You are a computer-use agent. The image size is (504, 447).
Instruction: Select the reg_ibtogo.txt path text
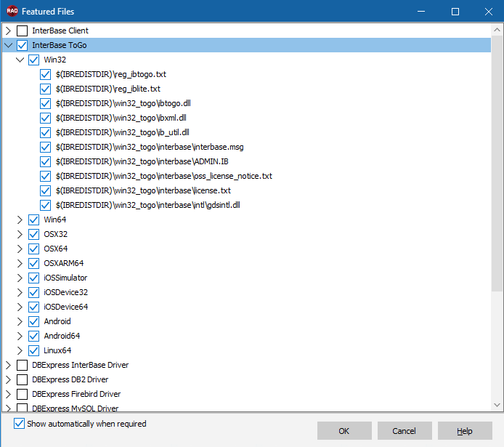[x=111, y=74]
